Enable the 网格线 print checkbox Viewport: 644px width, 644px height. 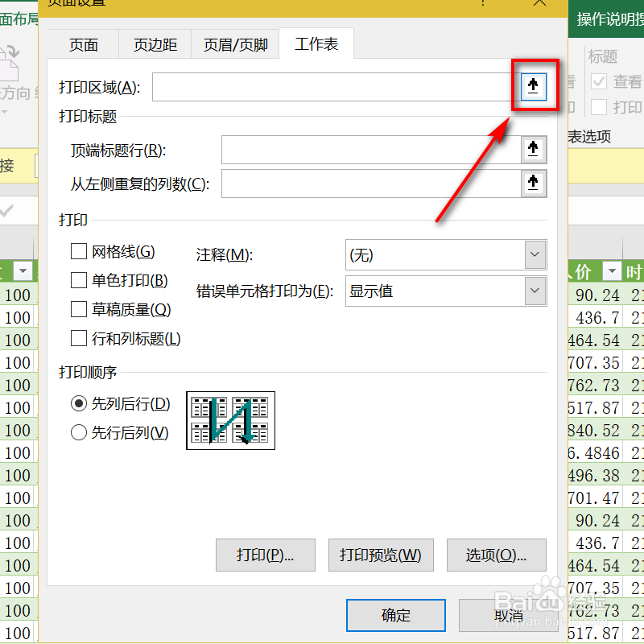click(x=78, y=251)
